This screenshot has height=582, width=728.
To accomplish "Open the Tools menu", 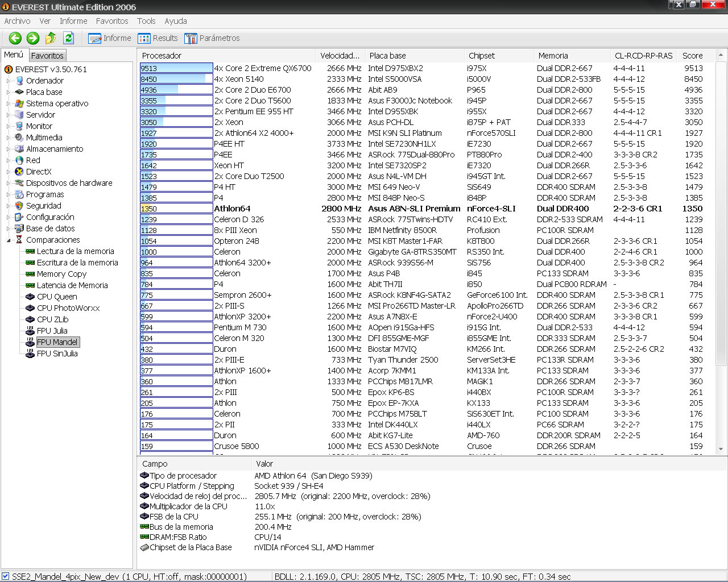I will pos(146,21).
